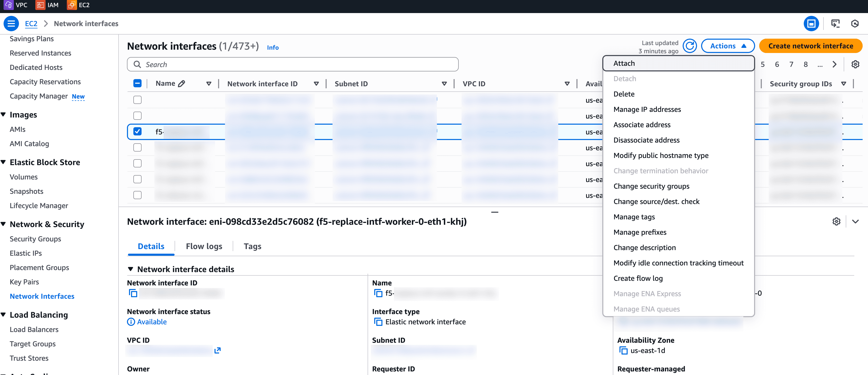The height and width of the screenshot is (375, 868).
Task: Close the Actions dropdown button
Action: [x=727, y=46]
